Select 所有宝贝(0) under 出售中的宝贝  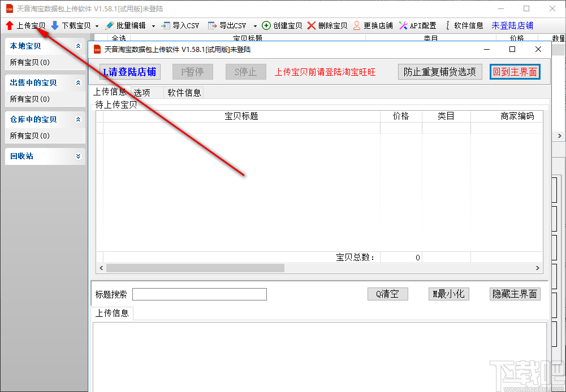(x=30, y=99)
